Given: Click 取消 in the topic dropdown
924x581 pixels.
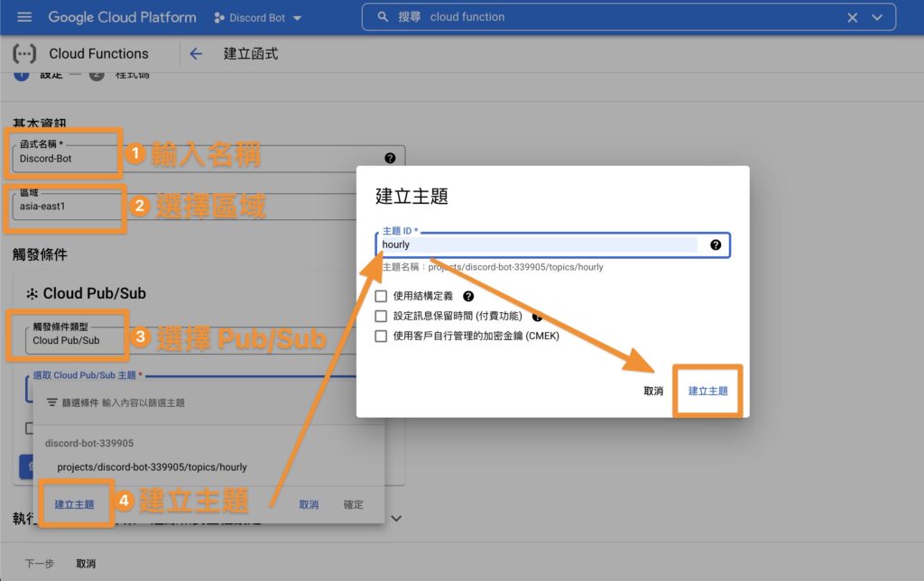Looking at the screenshot, I should click(309, 504).
